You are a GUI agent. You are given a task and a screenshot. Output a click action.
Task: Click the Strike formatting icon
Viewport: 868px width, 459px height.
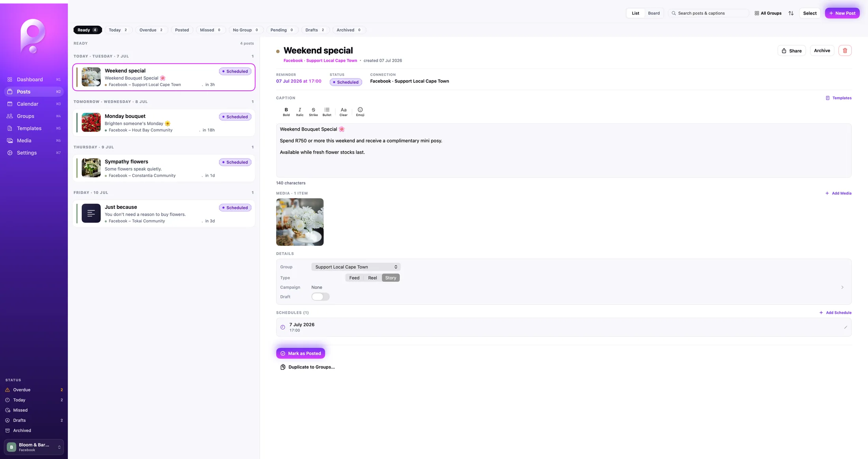[x=313, y=112]
